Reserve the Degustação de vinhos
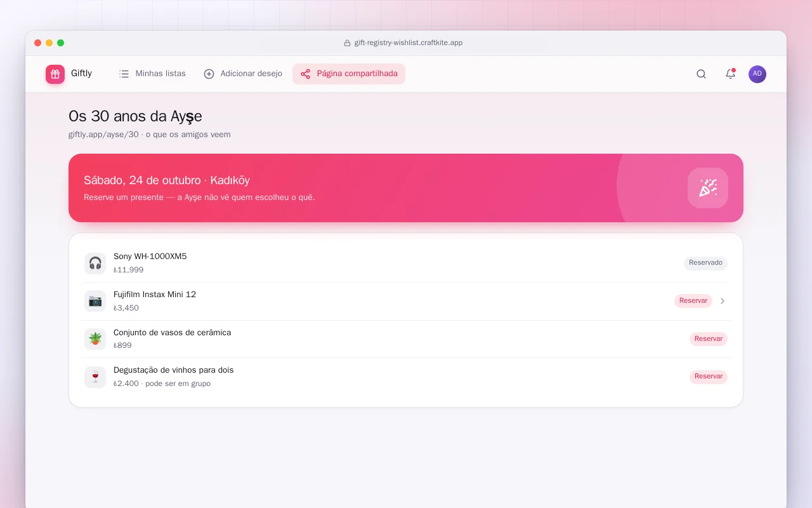 tap(709, 377)
